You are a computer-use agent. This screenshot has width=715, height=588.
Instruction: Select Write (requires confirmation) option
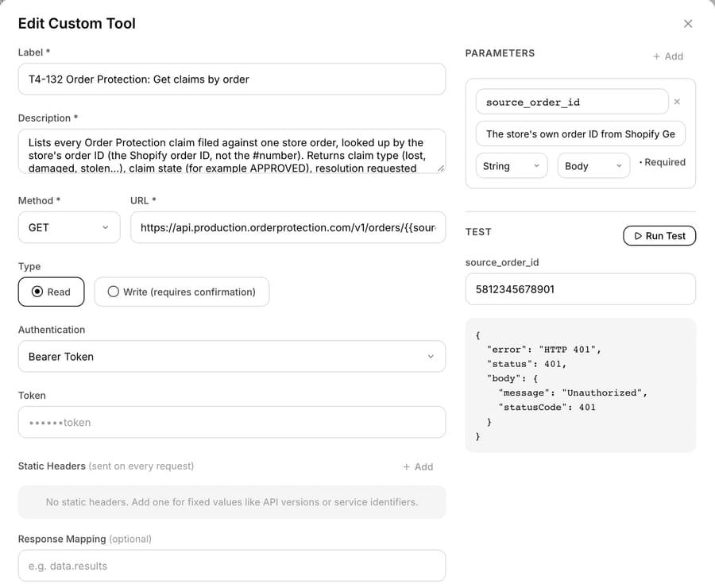181,292
